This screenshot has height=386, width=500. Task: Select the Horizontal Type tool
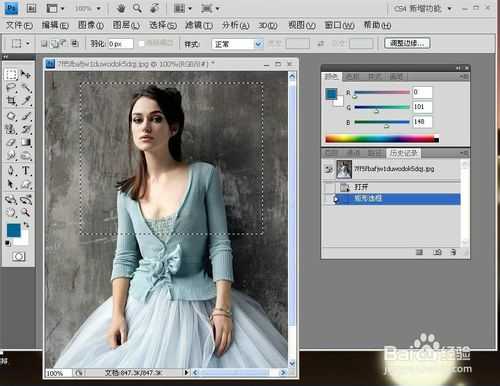coord(26,171)
